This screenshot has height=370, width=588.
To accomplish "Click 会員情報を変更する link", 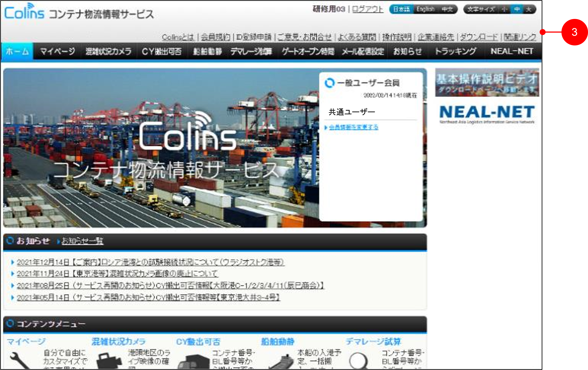I will [354, 127].
